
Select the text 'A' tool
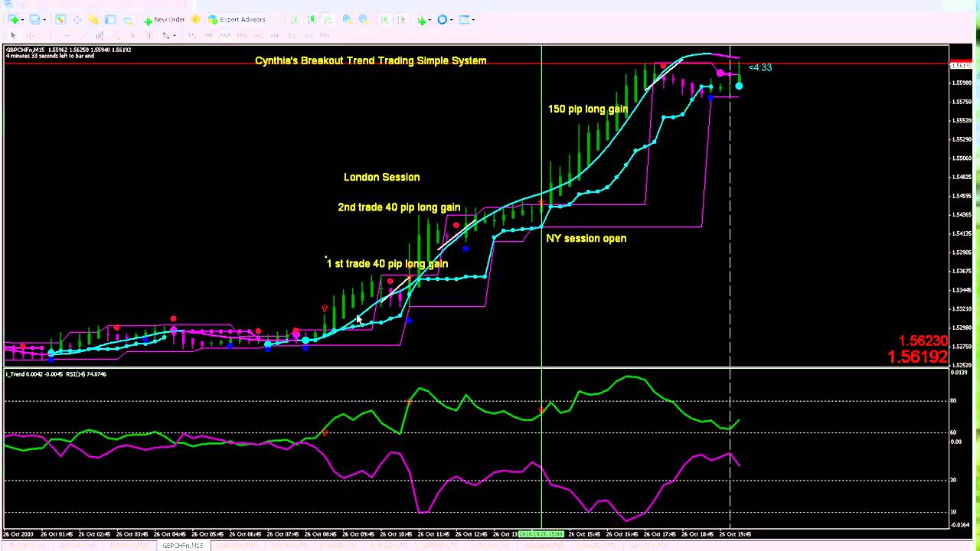point(132,35)
